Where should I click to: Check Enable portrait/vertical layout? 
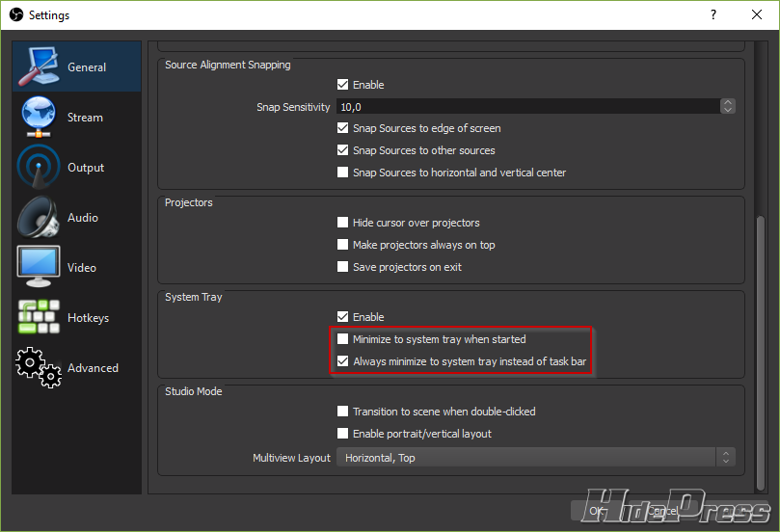342,434
